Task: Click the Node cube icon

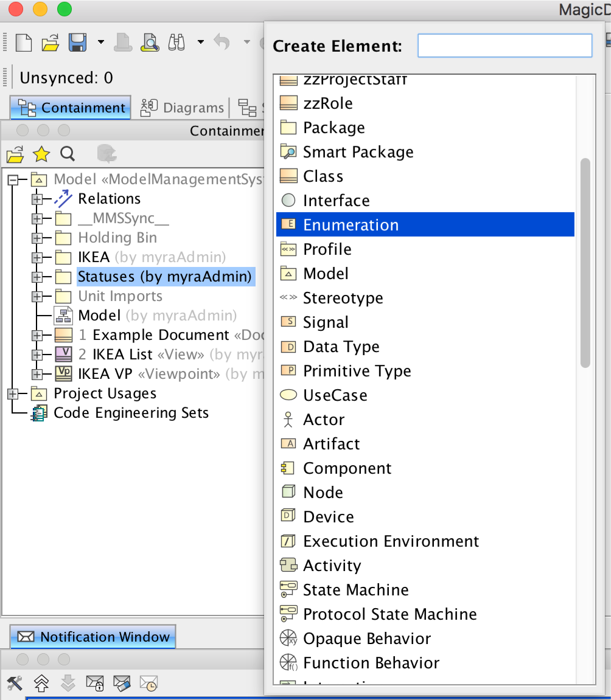Action: 288,491
